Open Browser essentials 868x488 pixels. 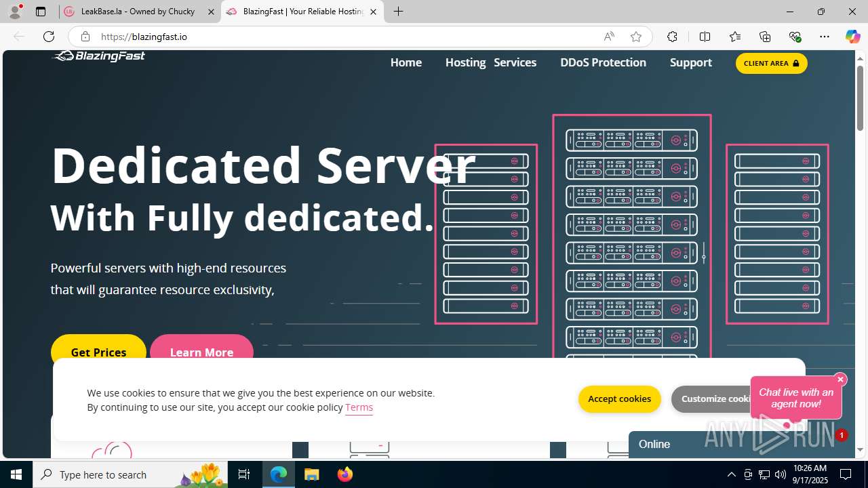pos(795,37)
